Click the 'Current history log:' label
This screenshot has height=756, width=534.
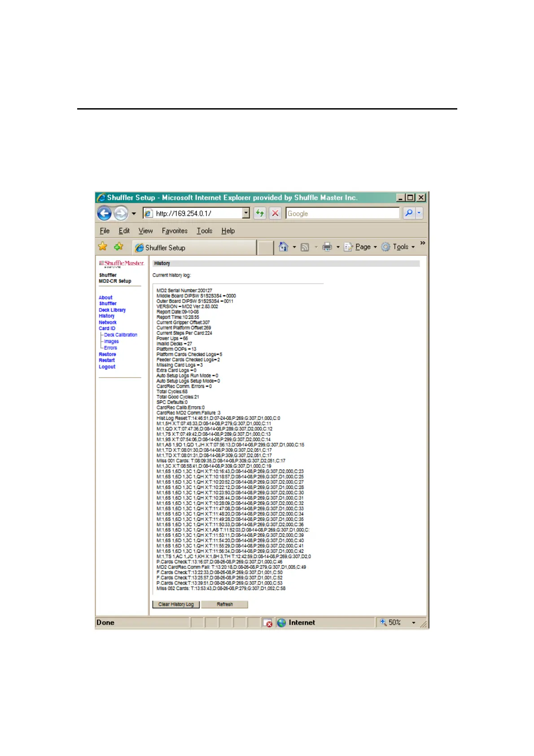pyautogui.click(x=171, y=275)
